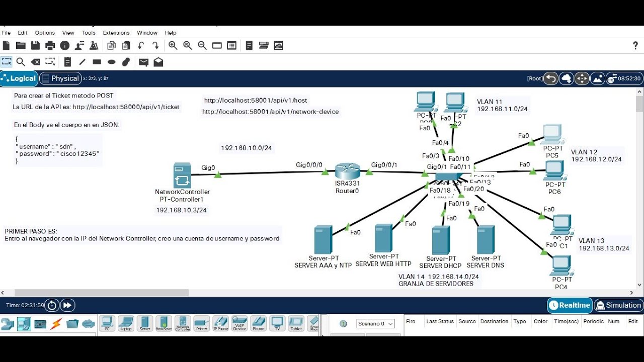Switch to Realtime mode
The image size is (644, 362).
coord(570,305)
